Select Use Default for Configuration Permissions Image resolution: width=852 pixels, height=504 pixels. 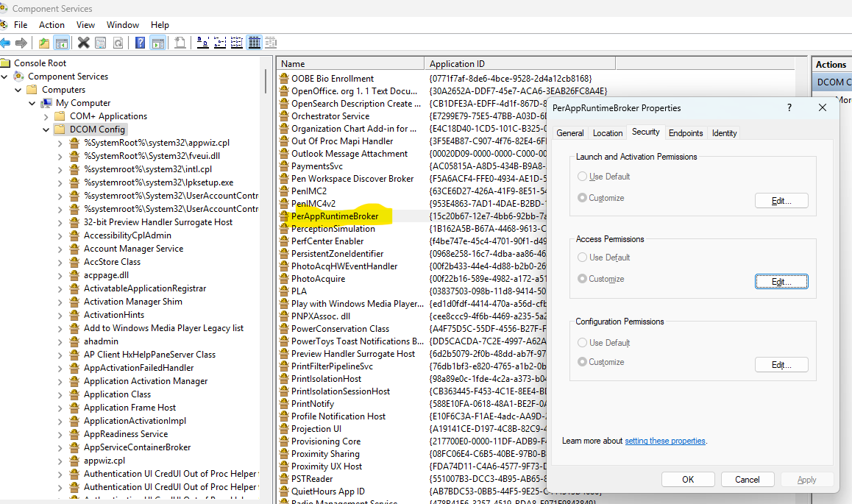582,343
